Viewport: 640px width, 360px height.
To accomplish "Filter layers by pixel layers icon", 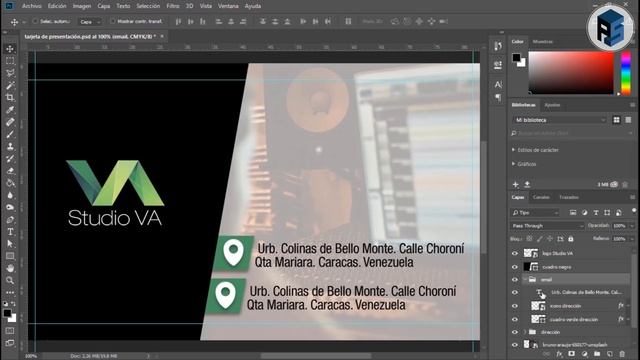I will [573, 213].
